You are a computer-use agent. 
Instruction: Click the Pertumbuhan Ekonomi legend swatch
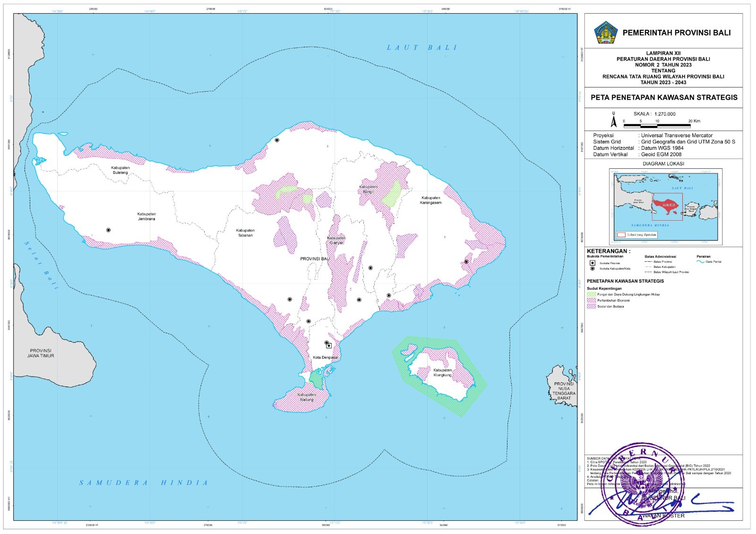click(x=591, y=301)
